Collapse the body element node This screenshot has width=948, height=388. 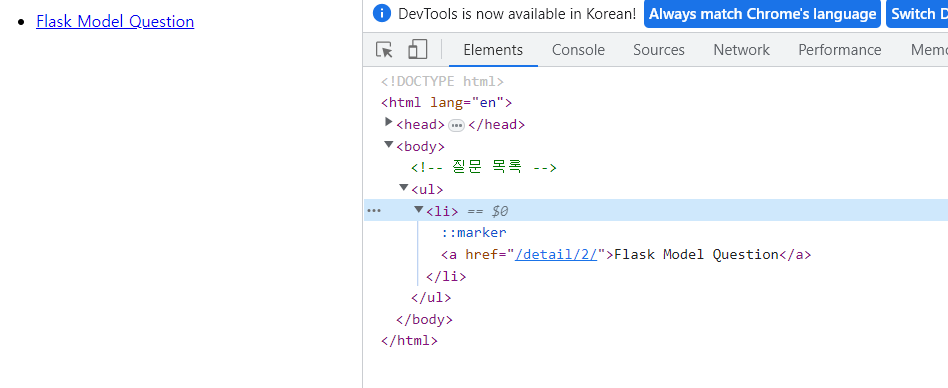point(389,144)
